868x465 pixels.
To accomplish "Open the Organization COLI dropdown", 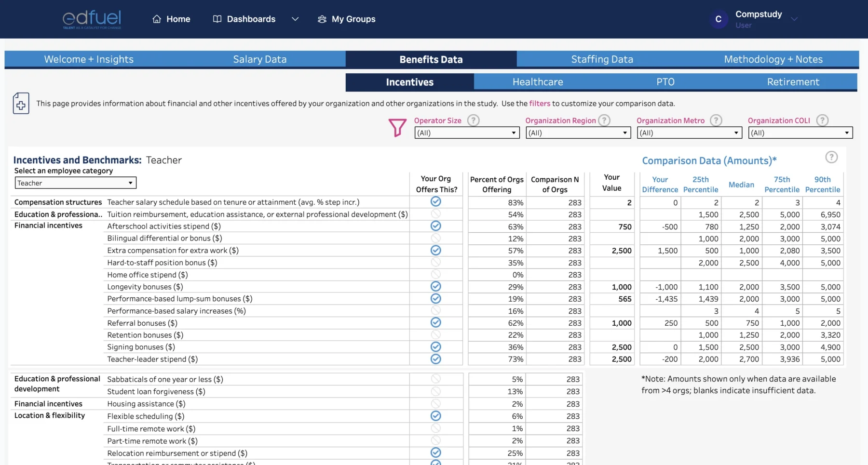I will click(800, 133).
